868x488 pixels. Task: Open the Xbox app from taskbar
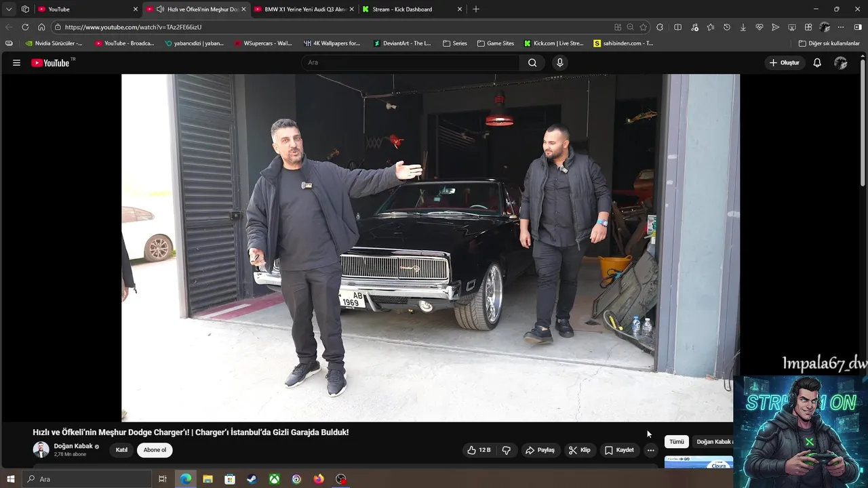pyautogui.click(x=274, y=479)
